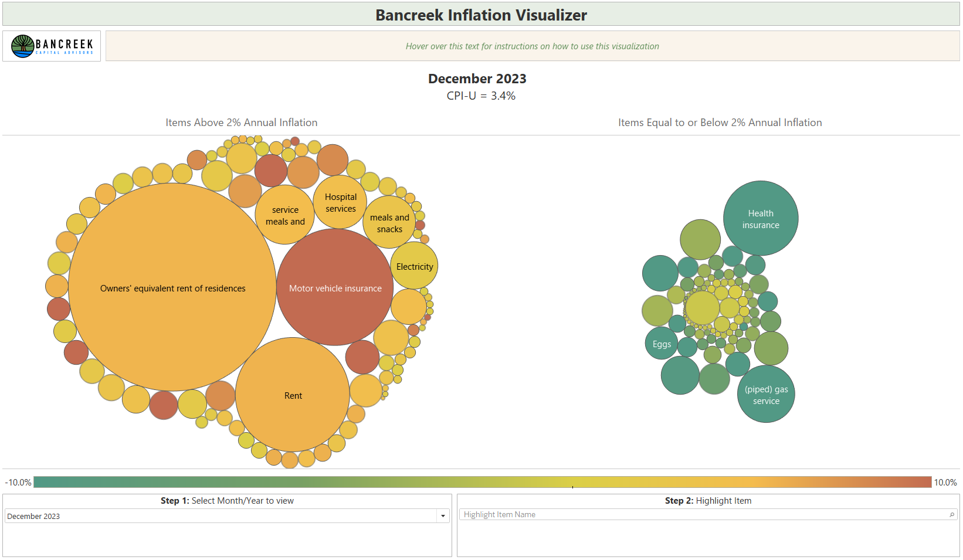963x560 pixels.
Task: Click the Items Equal to or Below 2% heading
Action: tap(720, 123)
